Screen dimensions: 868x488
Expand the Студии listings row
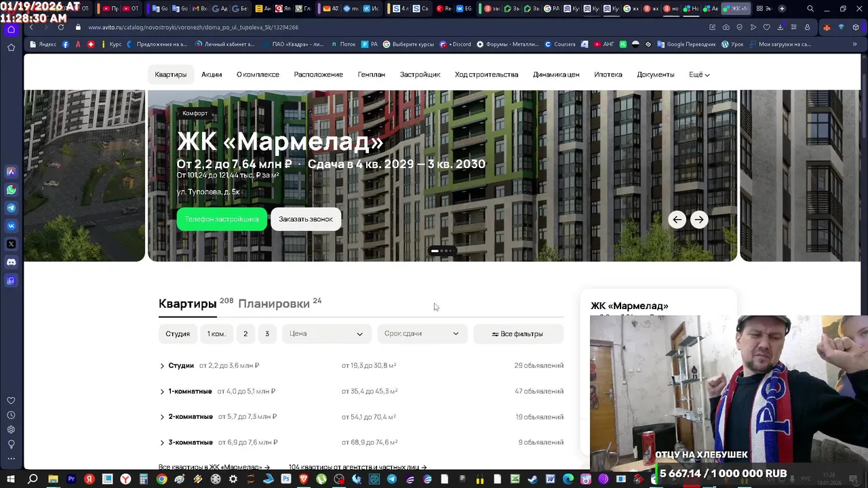(361, 365)
